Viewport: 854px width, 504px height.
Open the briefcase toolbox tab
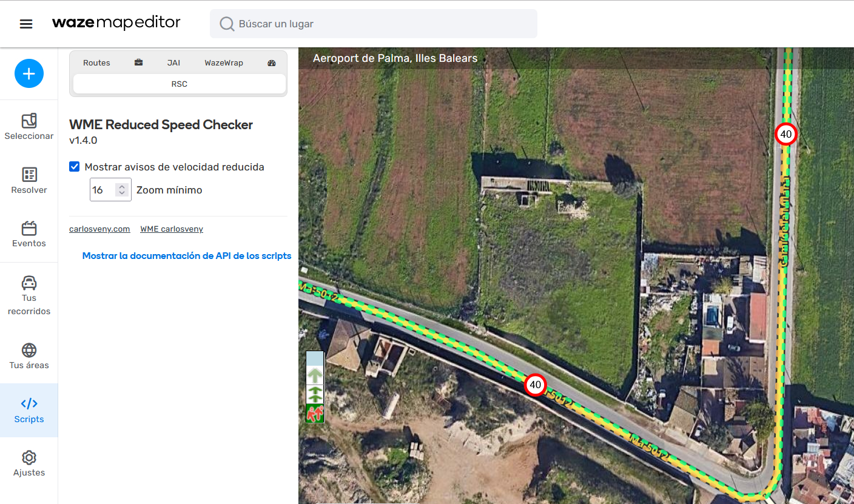point(139,62)
